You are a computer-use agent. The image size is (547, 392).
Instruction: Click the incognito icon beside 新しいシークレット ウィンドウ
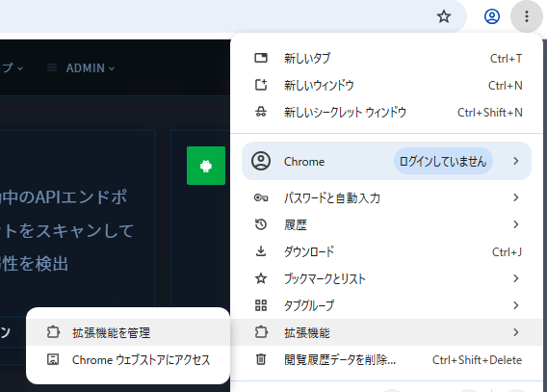[x=261, y=112]
